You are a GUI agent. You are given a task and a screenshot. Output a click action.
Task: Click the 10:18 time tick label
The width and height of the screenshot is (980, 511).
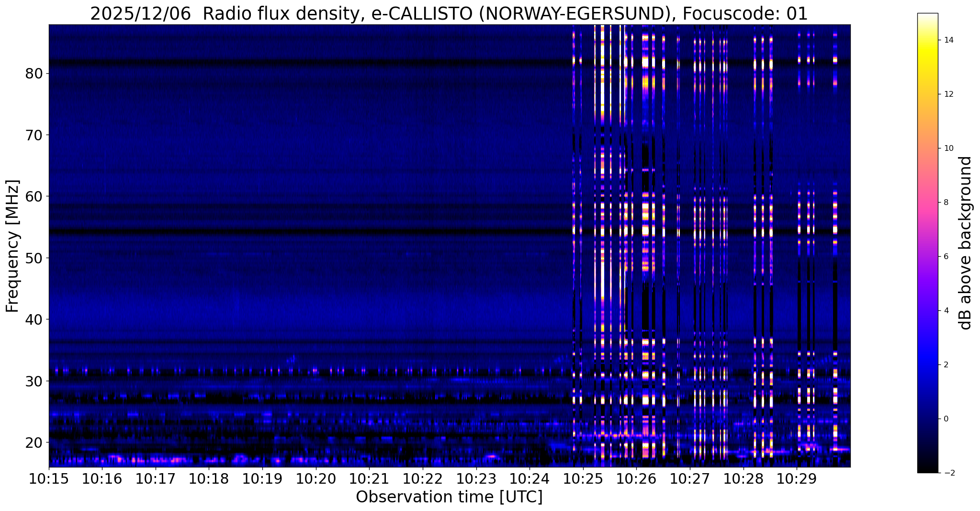[209, 479]
